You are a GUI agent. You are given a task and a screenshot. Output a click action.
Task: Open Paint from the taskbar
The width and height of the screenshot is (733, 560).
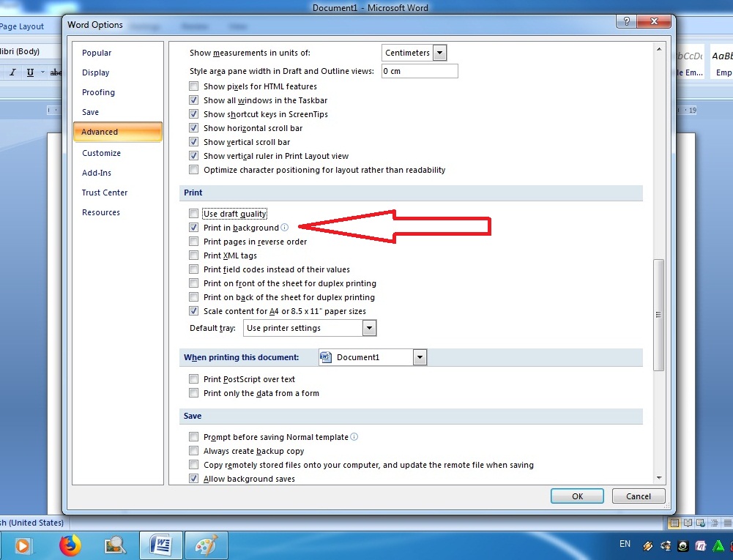(x=206, y=545)
